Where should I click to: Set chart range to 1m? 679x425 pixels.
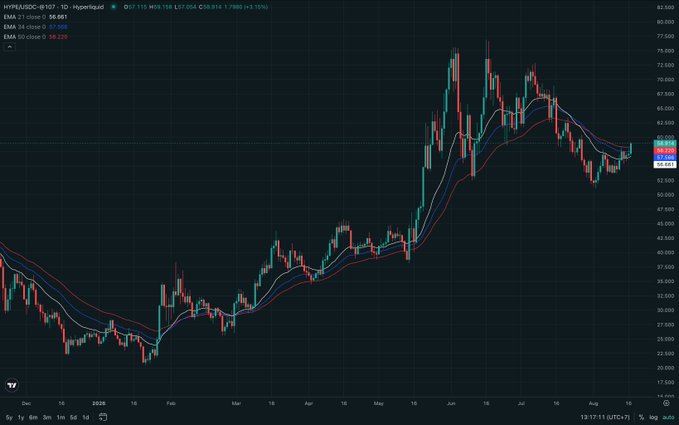pos(61,417)
